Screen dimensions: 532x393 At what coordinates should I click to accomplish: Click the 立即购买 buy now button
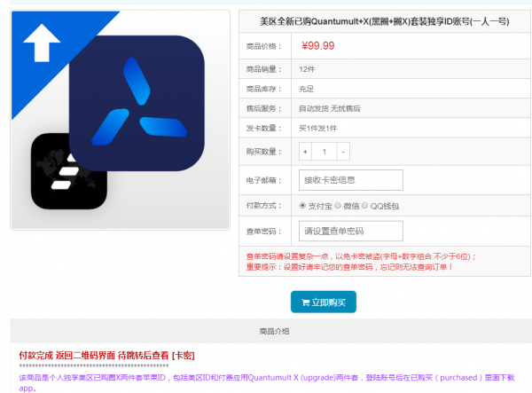coord(324,302)
